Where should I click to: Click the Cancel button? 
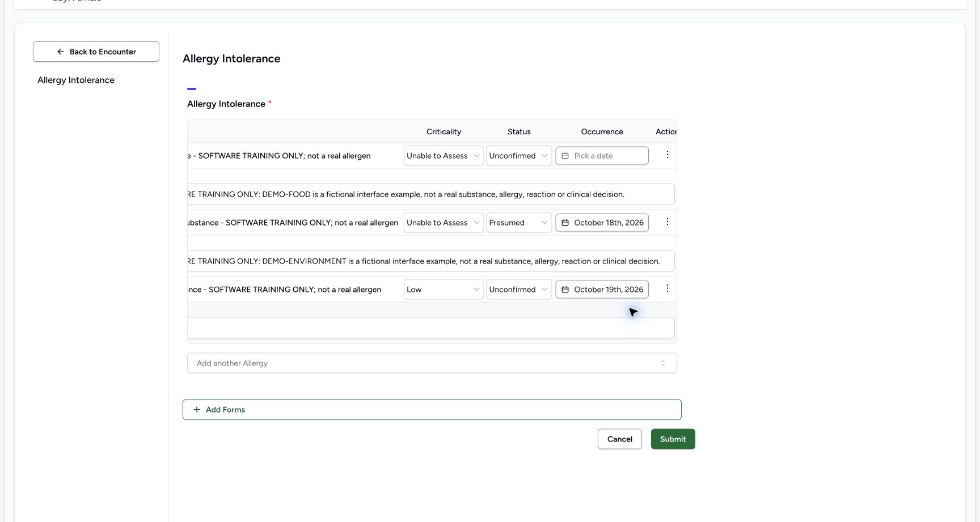tap(620, 439)
